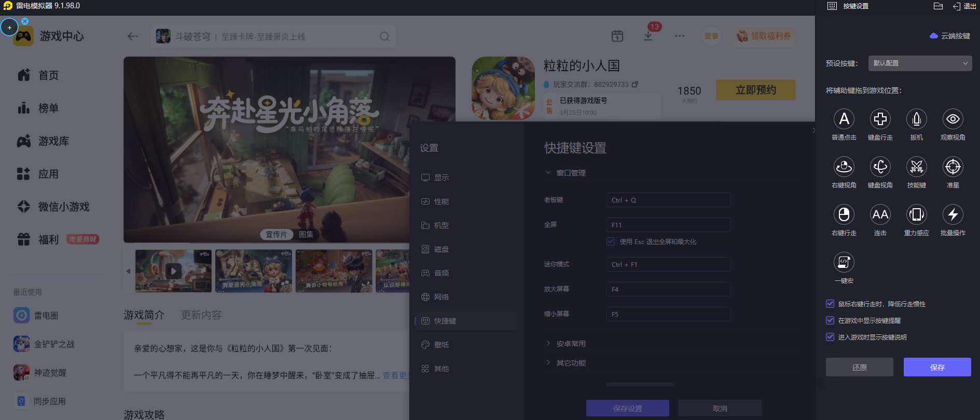Image resolution: width=980 pixels, height=420 pixels.
Task: Open 微信小游戏 section
Action: pyautogui.click(x=54, y=207)
